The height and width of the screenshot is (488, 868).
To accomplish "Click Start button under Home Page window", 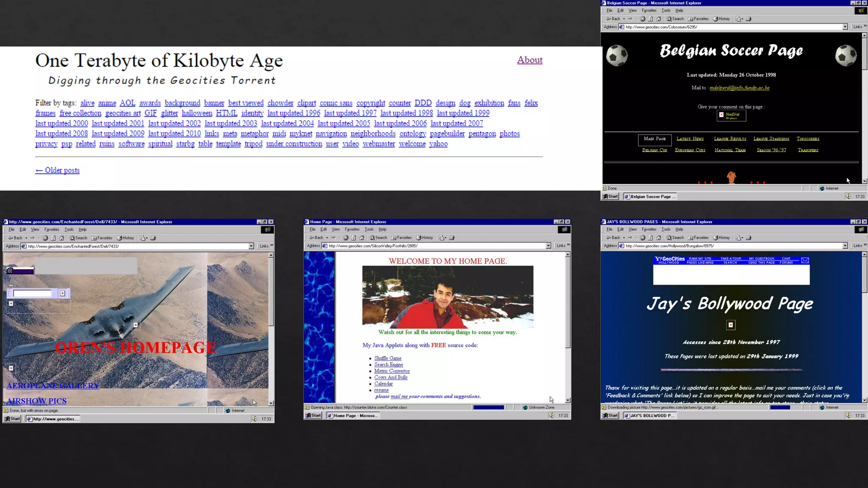I will pos(314,416).
